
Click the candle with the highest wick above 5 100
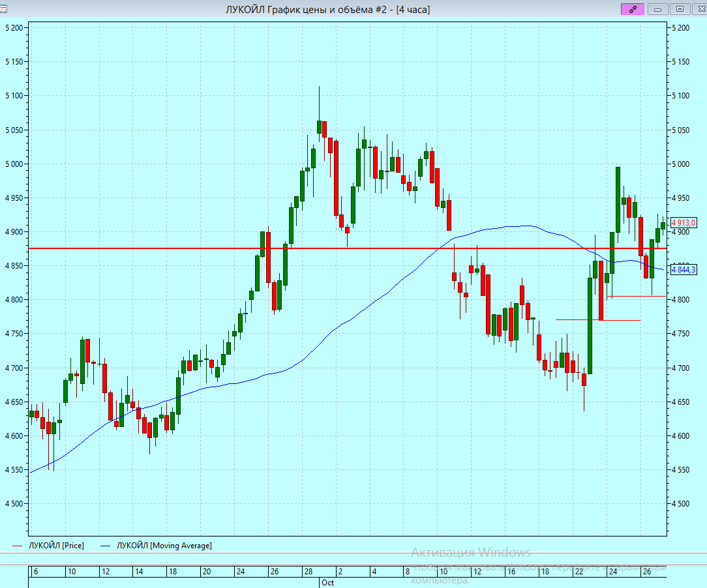click(x=319, y=126)
